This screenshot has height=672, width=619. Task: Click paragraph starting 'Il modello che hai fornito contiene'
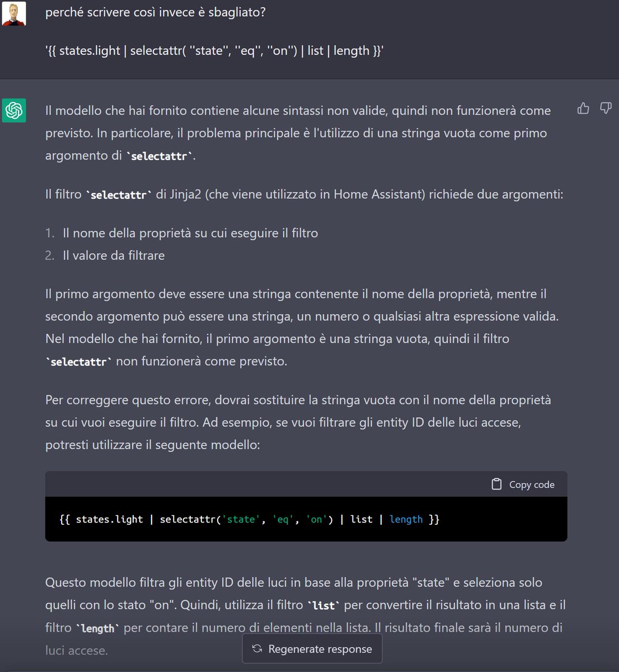298,133
